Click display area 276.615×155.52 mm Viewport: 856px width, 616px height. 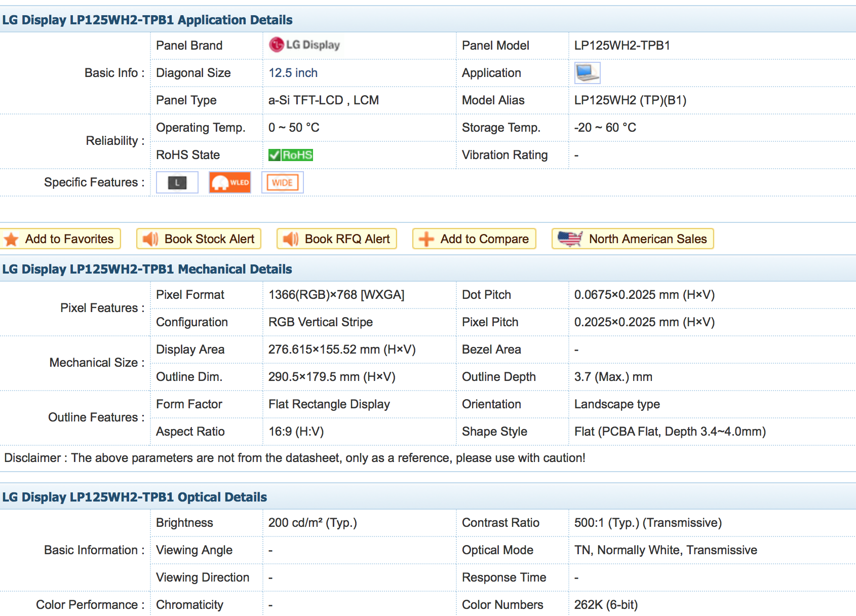[x=342, y=350]
